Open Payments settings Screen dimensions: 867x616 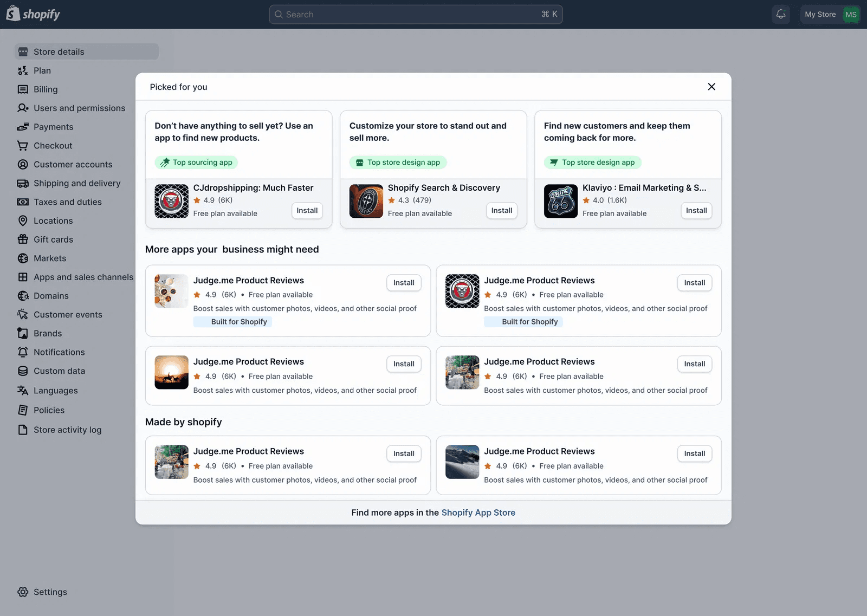(53, 127)
